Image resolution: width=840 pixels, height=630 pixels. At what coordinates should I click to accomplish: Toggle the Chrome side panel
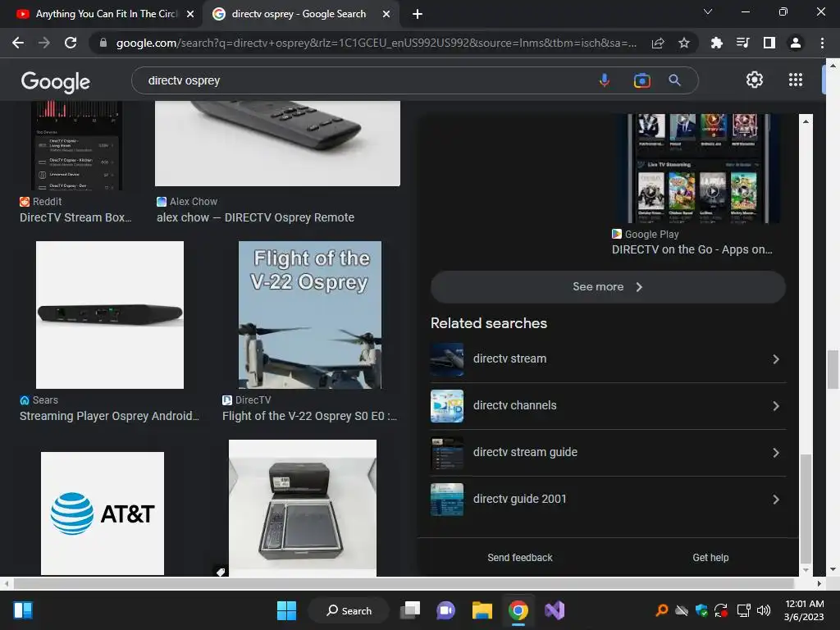(x=769, y=43)
